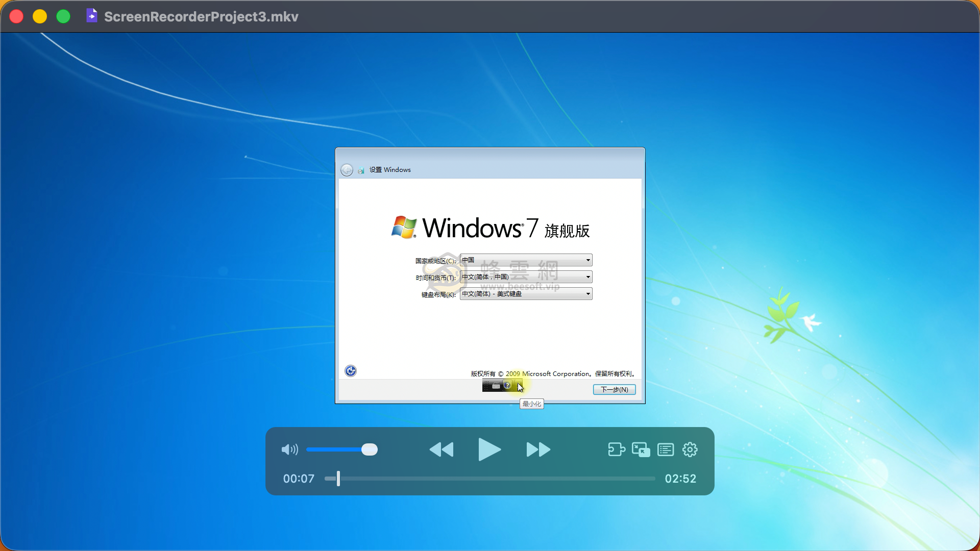Click the dotted grip handle on black toolbar

tap(486, 386)
